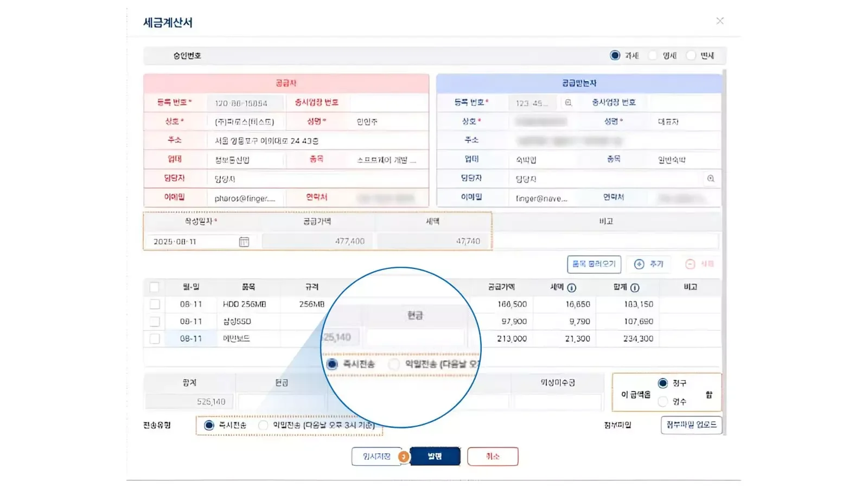Select the 영수 option for 이 금액을
868x488 pixels.
click(x=662, y=401)
